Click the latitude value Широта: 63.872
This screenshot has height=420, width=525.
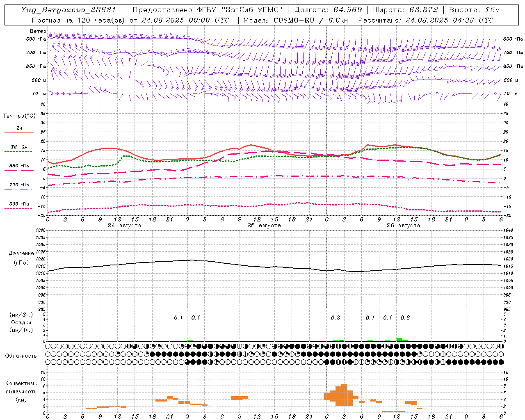click(x=405, y=9)
